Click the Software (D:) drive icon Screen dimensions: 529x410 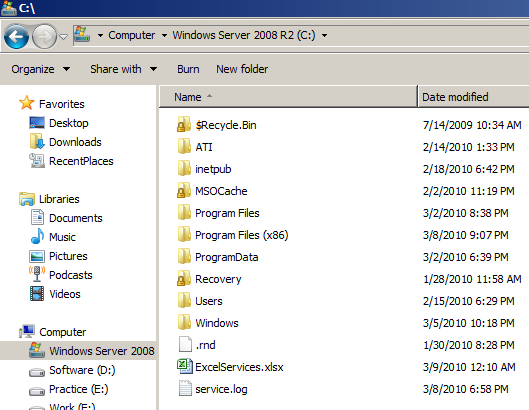point(37,372)
